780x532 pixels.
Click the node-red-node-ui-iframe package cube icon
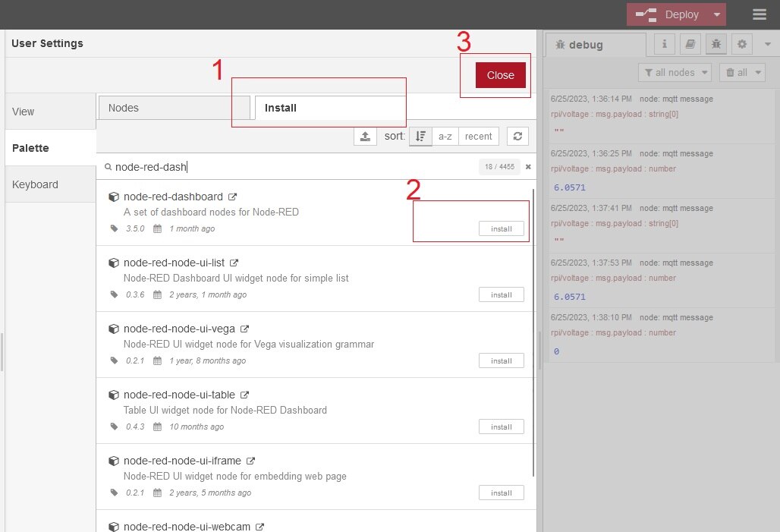(x=113, y=461)
